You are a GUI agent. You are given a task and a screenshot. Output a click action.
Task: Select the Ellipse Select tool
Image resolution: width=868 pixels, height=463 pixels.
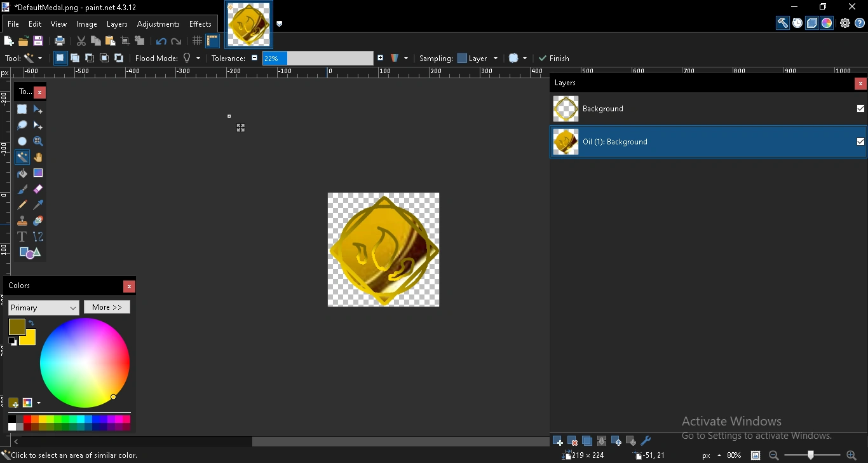22,141
